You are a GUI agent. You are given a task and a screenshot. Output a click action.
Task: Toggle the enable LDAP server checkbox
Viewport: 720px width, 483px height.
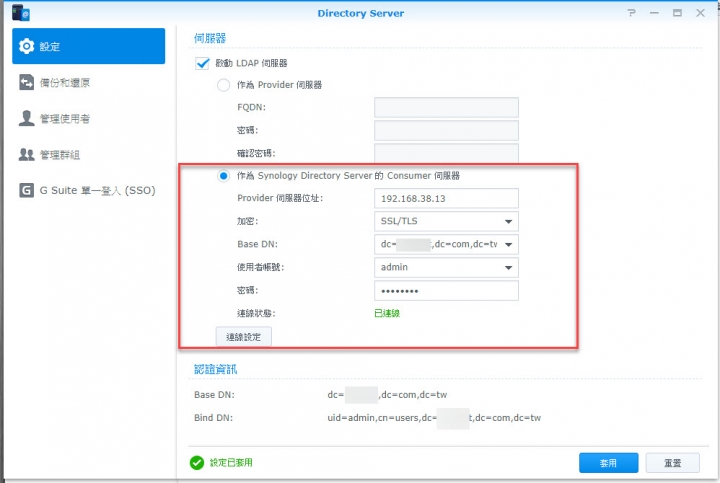click(x=202, y=63)
